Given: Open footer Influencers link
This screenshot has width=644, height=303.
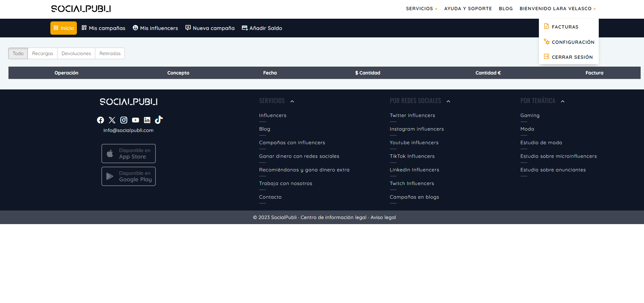Looking at the screenshot, I should (x=273, y=115).
